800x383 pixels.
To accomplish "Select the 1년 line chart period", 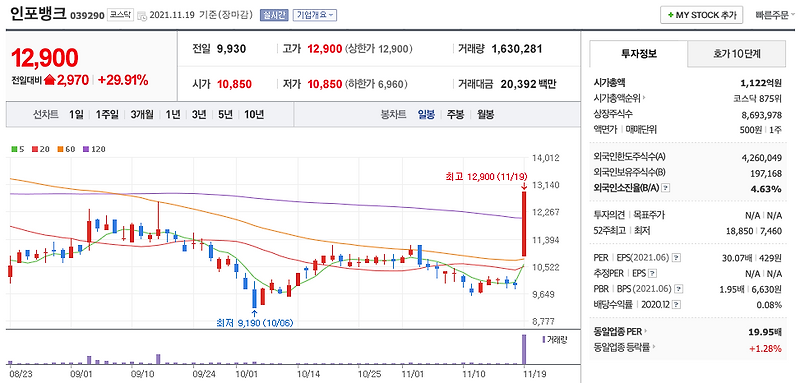I will click(x=172, y=114).
